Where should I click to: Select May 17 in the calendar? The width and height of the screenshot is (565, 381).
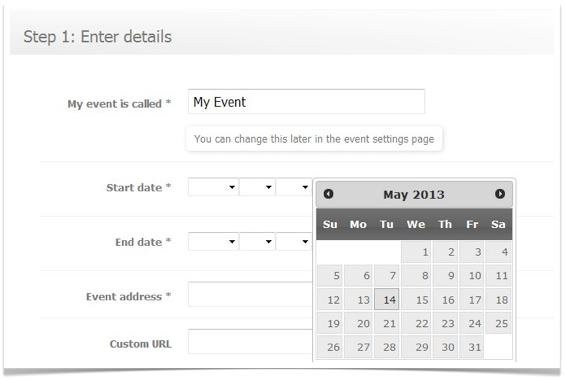click(472, 299)
